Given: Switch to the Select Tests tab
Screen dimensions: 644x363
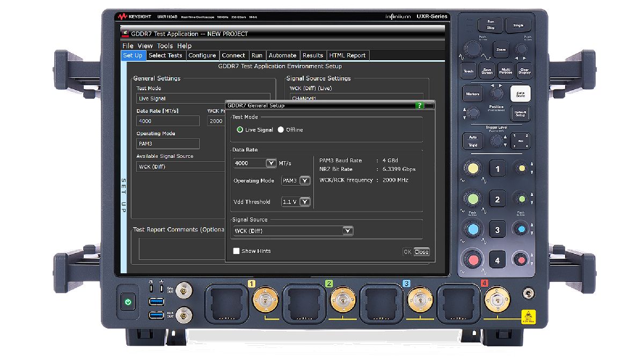Looking at the screenshot, I should [165, 55].
